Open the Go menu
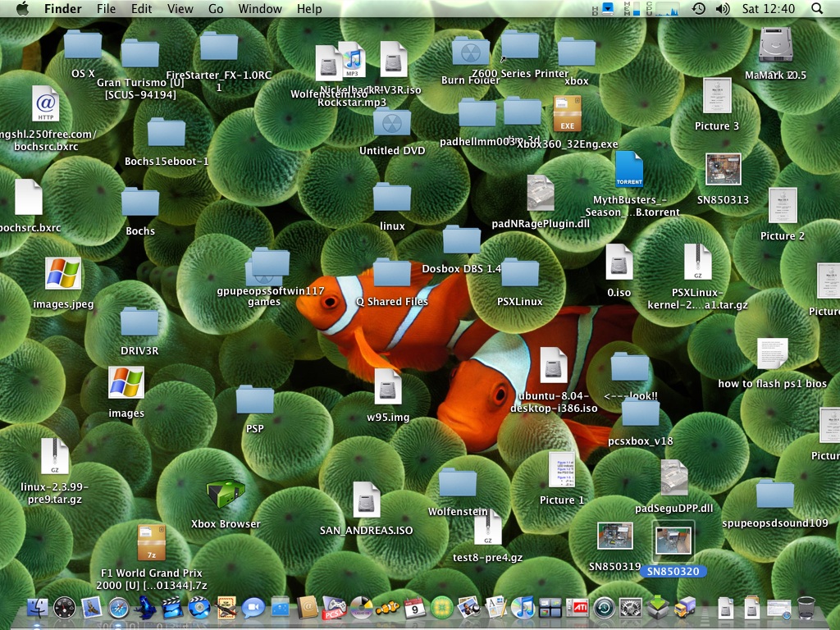 pyautogui.click(x=216, y=9)
